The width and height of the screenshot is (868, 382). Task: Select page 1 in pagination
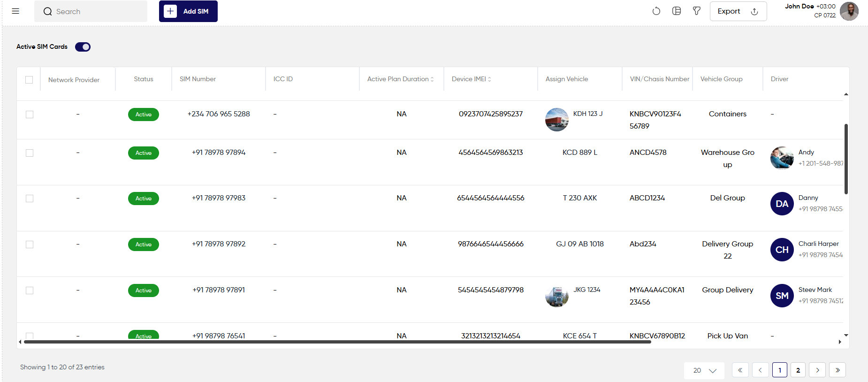click(x=780, y=370)
